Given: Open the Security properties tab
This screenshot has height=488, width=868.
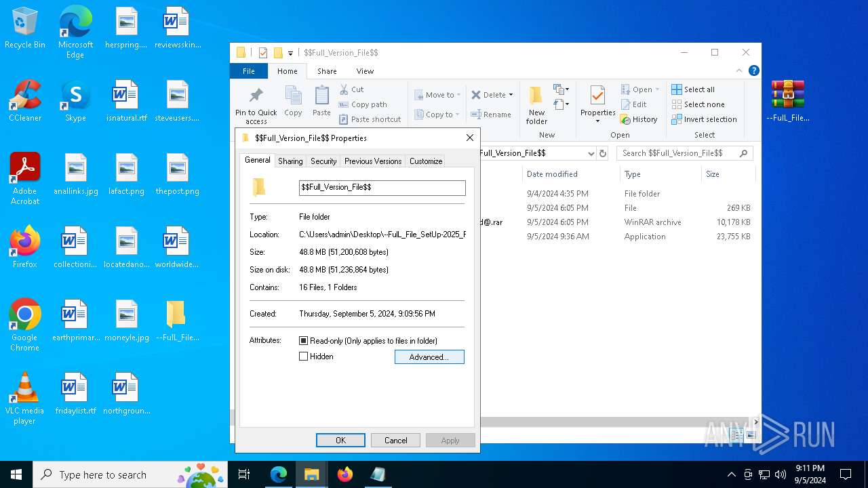Looking at the screenshot, I should [x=323, y=161].
